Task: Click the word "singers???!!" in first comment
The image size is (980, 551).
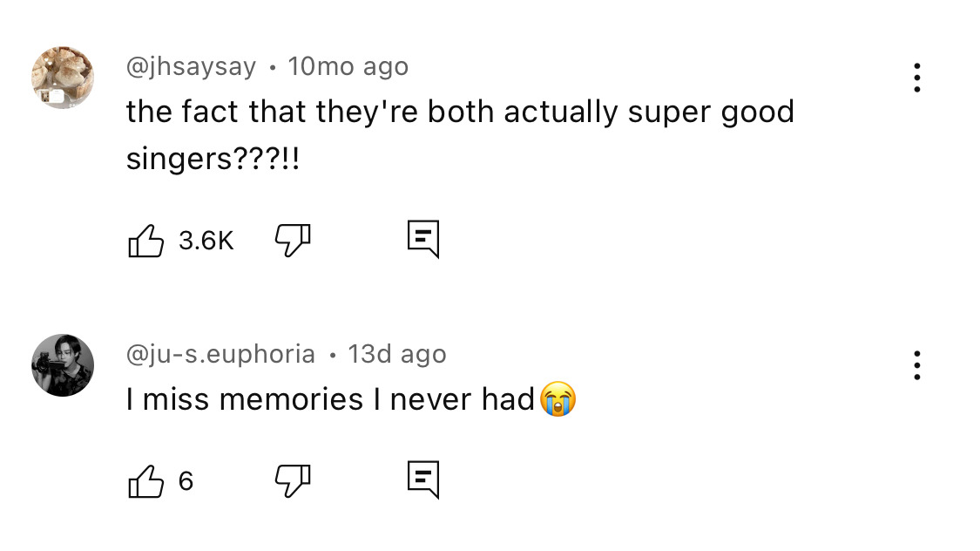Action: coord(213,160)
